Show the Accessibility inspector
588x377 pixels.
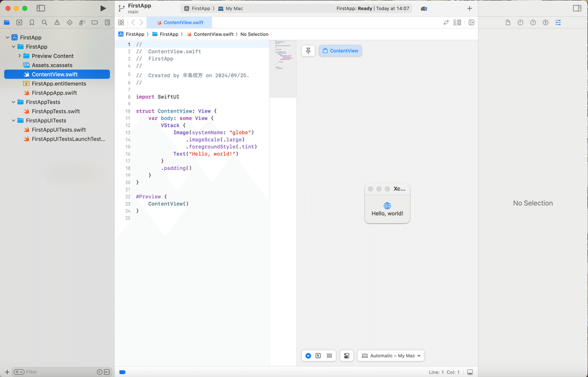545,22
